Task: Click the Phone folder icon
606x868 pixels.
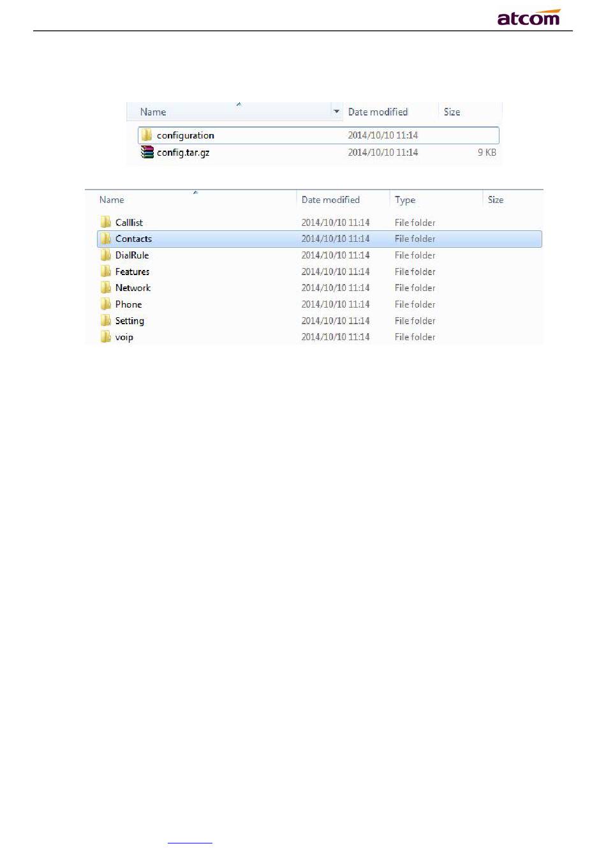Action: pyautogui.click(x=106, y=304)
